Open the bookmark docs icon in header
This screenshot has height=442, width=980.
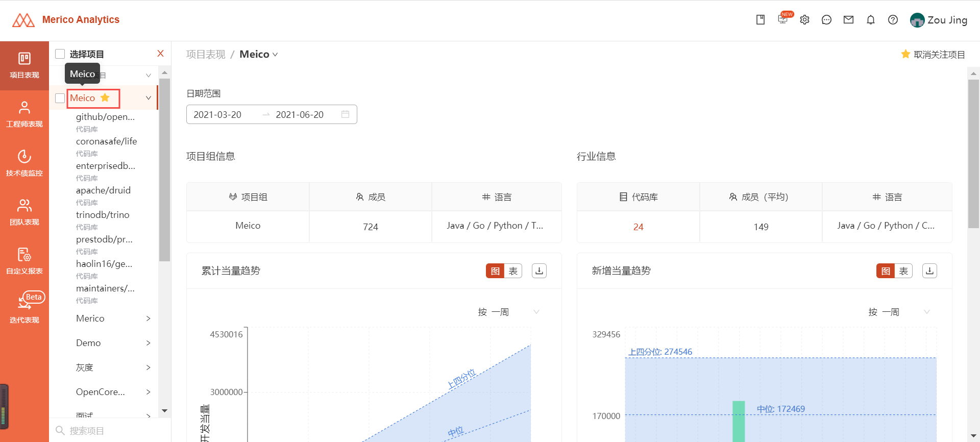[761, 20]
